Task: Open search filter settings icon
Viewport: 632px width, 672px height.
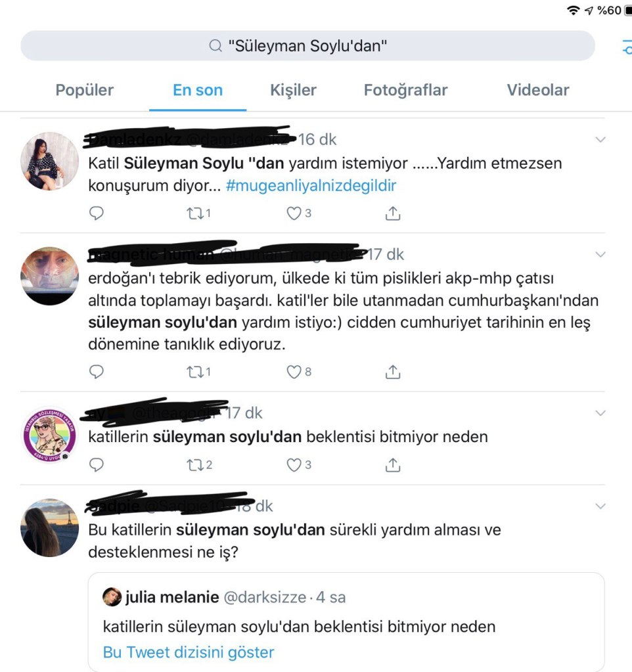Action: 627,46
